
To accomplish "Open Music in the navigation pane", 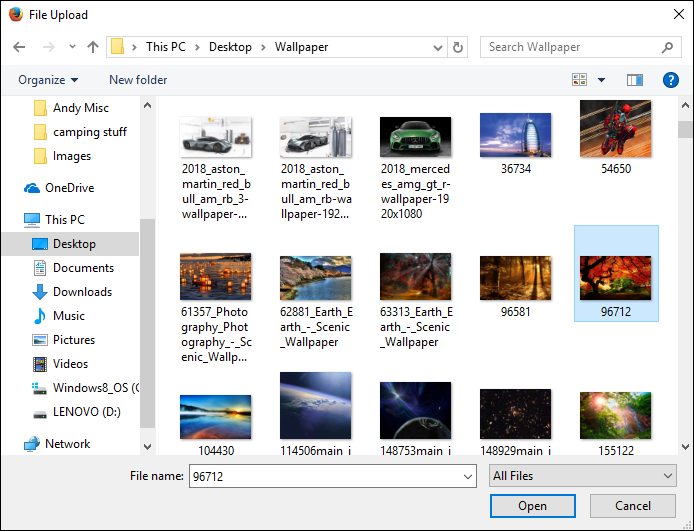I will click(58, 316).
